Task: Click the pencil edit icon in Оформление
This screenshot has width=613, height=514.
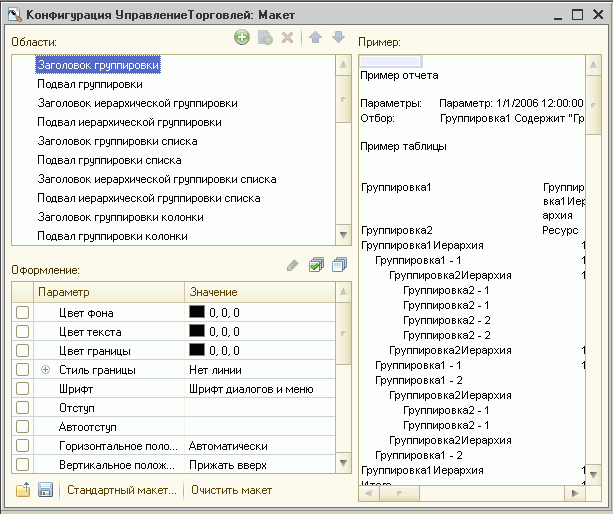Action: pos(292,265)
